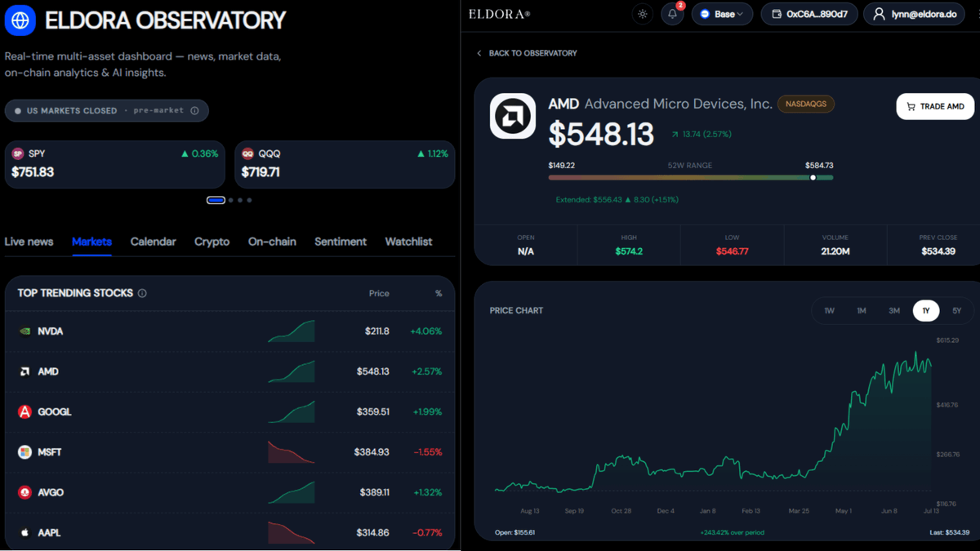Open the MSFT sparkline chart
The height and width of the screenshot is (551, 980).
(x=292, y=452)
